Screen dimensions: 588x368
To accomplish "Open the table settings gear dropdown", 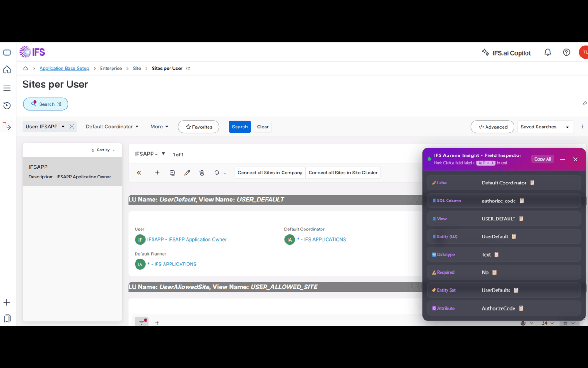I will (526, 323).
